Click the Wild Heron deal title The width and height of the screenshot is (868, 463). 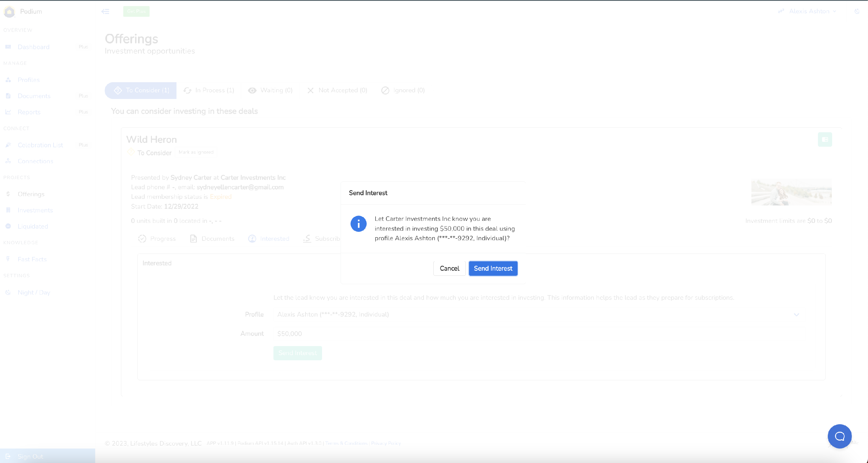[151, 139]
